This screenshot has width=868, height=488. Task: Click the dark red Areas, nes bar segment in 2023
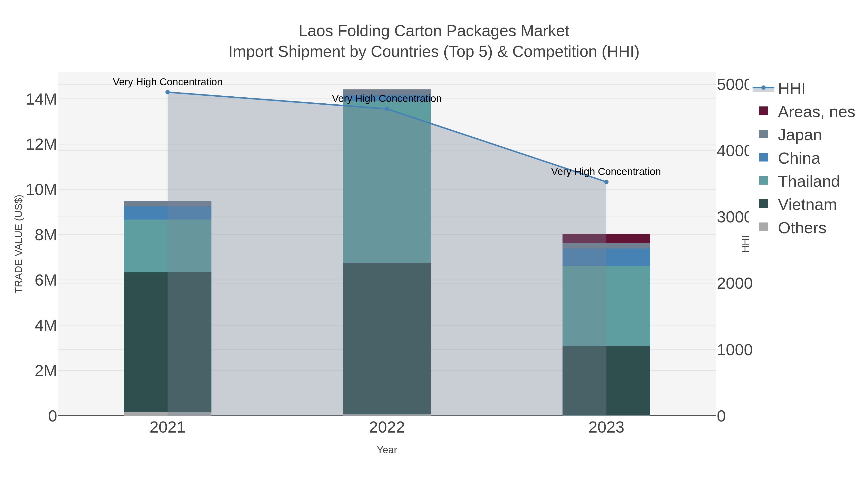(x=606, y=238)
